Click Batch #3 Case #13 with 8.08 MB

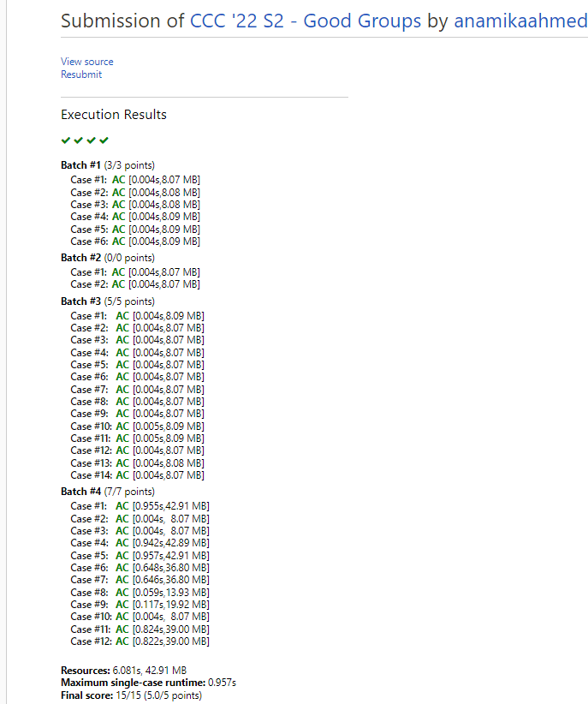point(137,463)
